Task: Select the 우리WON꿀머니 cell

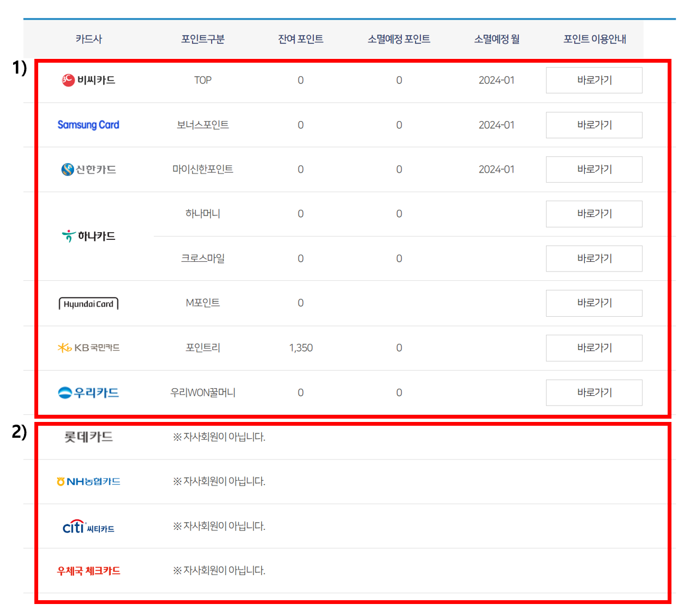Action: click(x=203, y=392)
